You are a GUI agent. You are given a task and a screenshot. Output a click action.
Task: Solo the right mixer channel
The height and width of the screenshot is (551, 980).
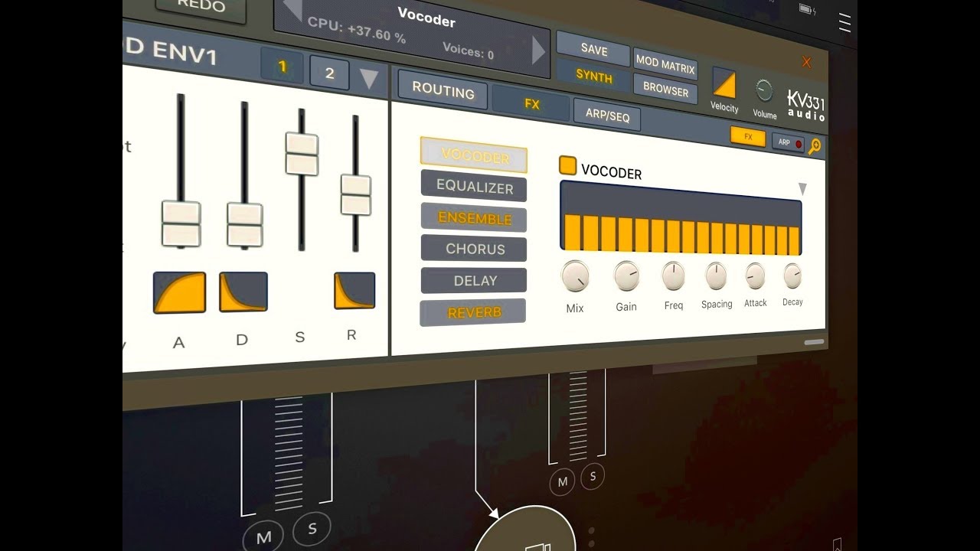click(x=592, y=477)
